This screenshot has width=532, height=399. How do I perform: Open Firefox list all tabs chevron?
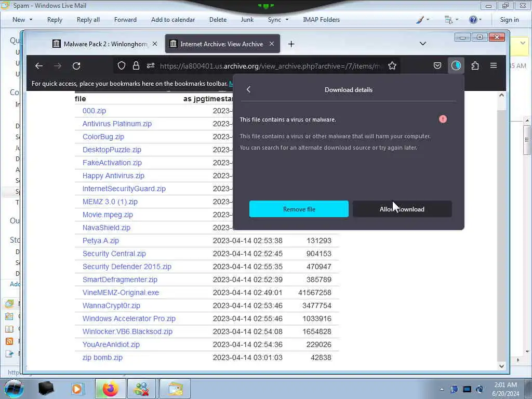click(423, 44)
